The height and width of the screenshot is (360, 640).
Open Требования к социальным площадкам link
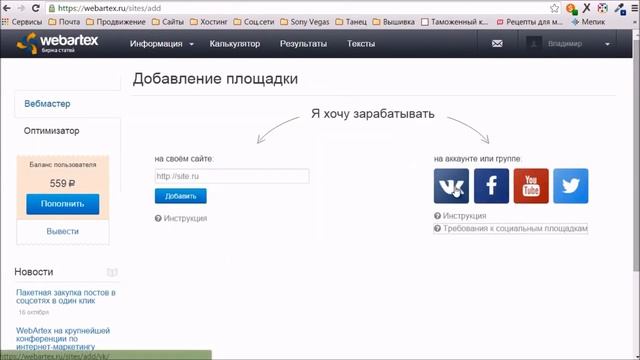(x=511, y=229)
